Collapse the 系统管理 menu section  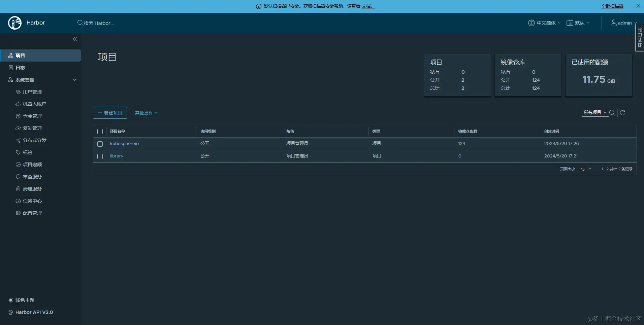[75, 80]
